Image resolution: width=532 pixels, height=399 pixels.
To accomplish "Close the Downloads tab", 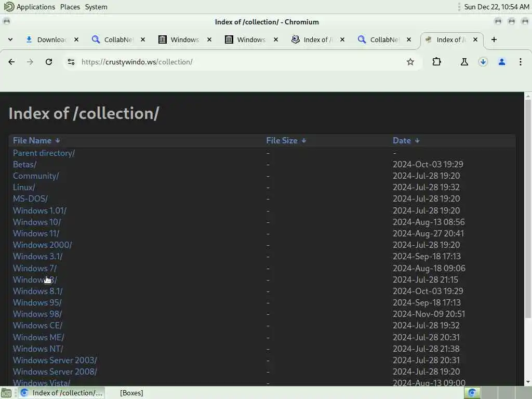I will point(76,39).
